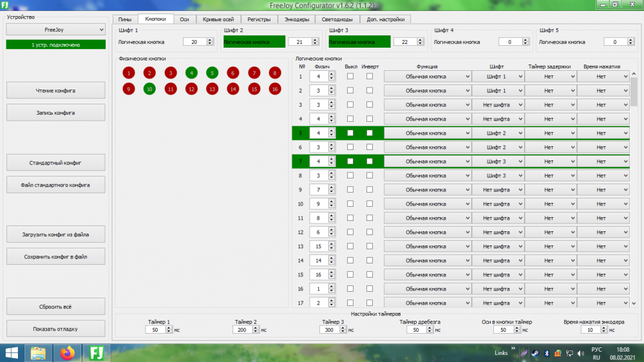Open Windows Start menu

click(x=12, y=353)
